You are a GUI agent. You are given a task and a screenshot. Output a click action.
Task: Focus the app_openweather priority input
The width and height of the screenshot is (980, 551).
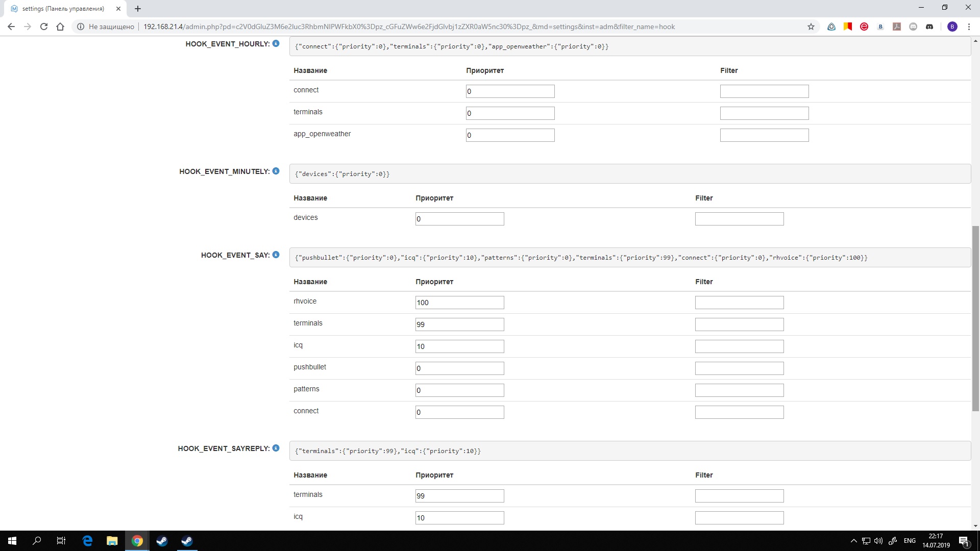[x=510, y=135]
